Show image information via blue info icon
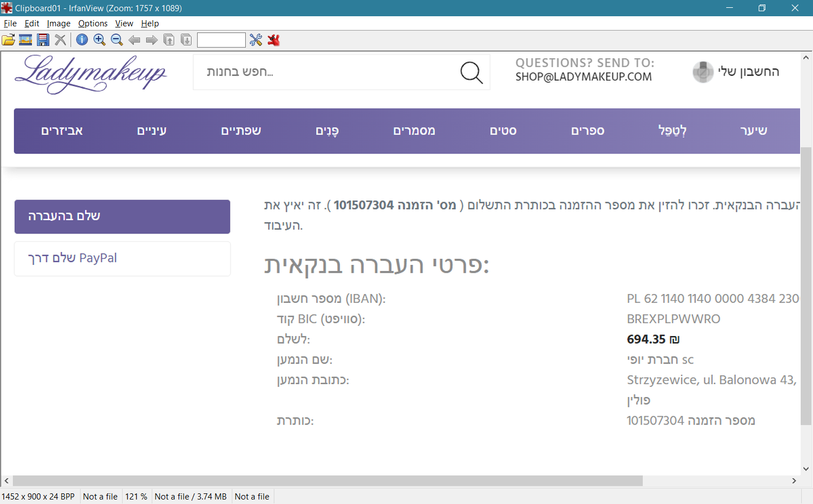The image size is (813, 504). 82,40
